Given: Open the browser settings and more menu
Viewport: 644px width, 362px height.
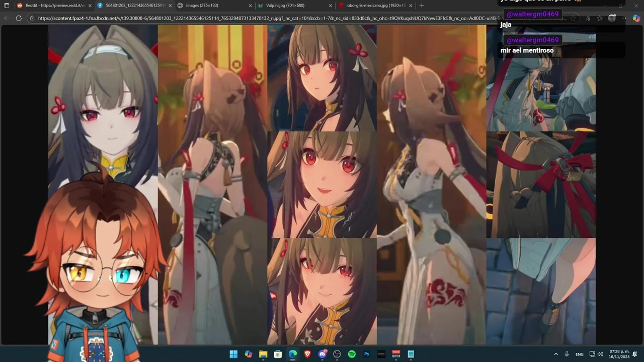Looking at the screenshot, I should point(624,18).
